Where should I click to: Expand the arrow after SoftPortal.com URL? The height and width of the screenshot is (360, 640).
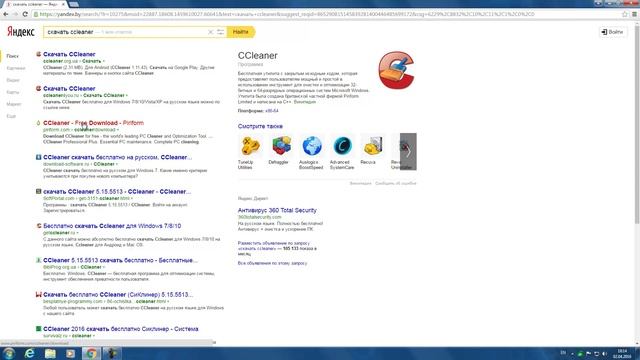(x=131, y=198)
